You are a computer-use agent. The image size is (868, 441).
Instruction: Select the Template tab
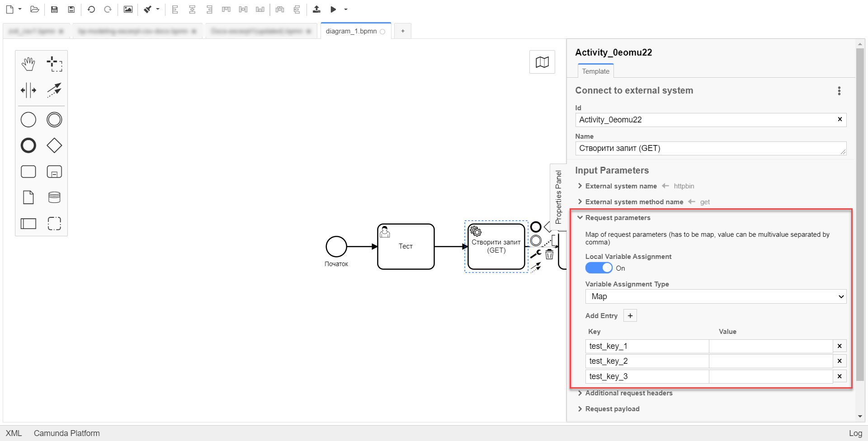595,71
